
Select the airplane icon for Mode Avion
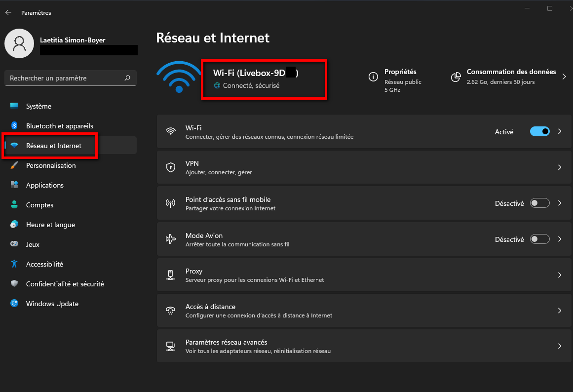[x=171, y=239]
